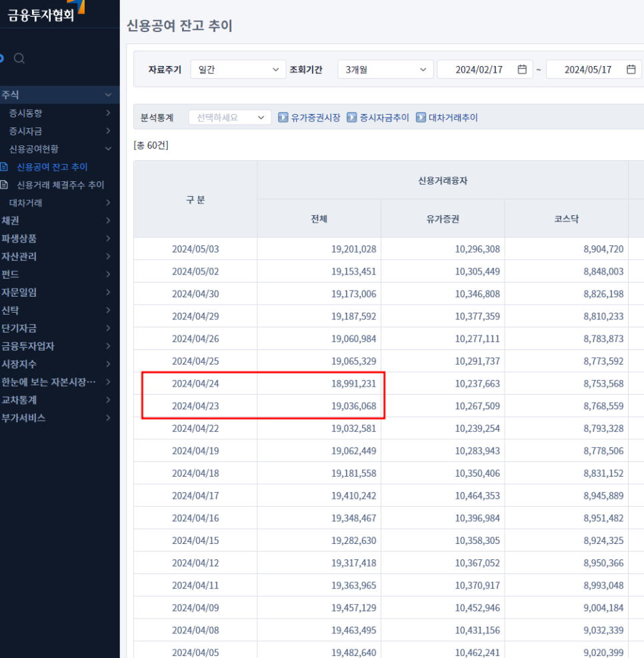Viewport: 644px width, 658px height.
Task: Click the arrow icon beside 유가증권시장
Action: click(x=283, y=117)
